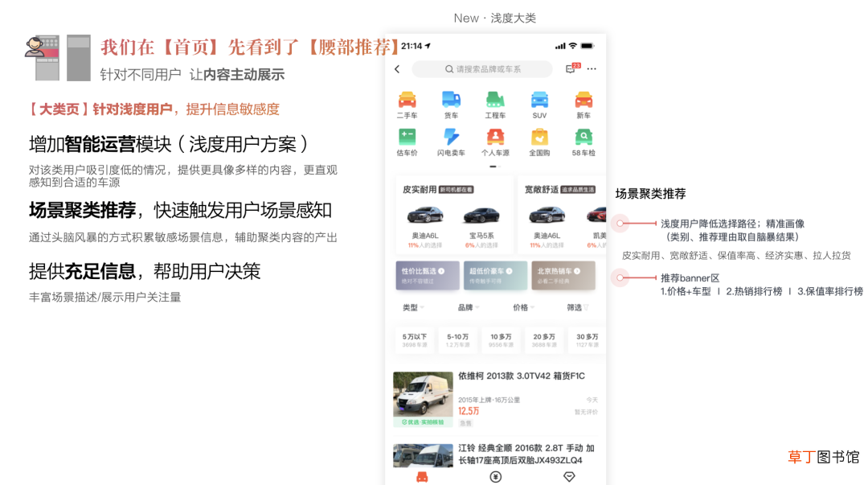This screenshot has width=868, height=485.
Task: Focus the brand or series search field
Action: (x=482, y=69)
